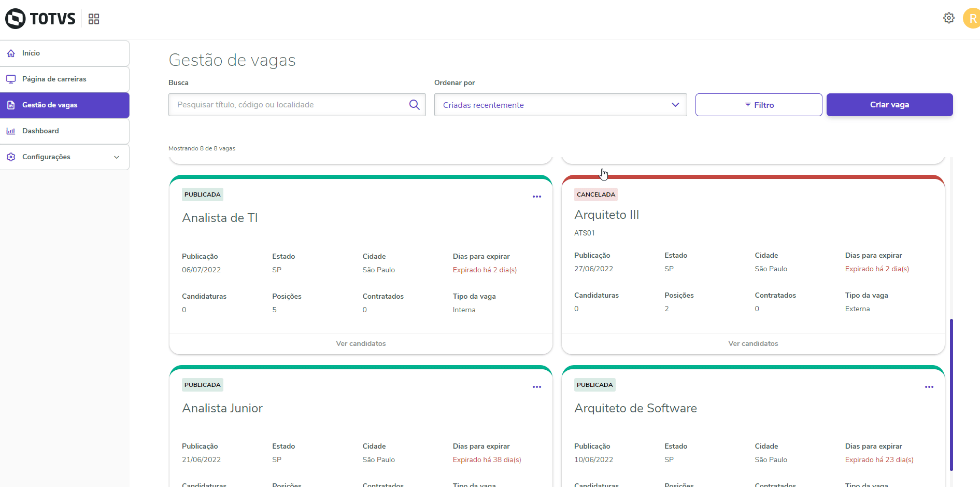Click the Arquiteto III title
The image size is (980, 487).
(x=606, y=215)
